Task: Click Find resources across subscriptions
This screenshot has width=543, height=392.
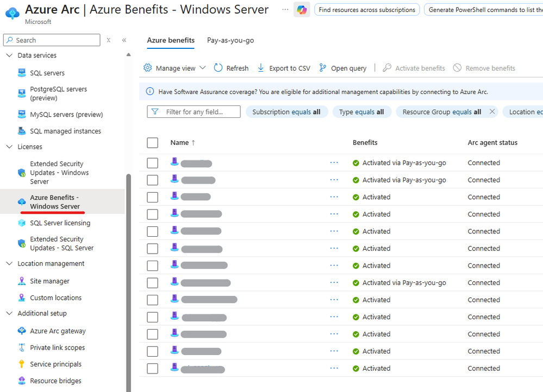Action: tap(367, 10)
